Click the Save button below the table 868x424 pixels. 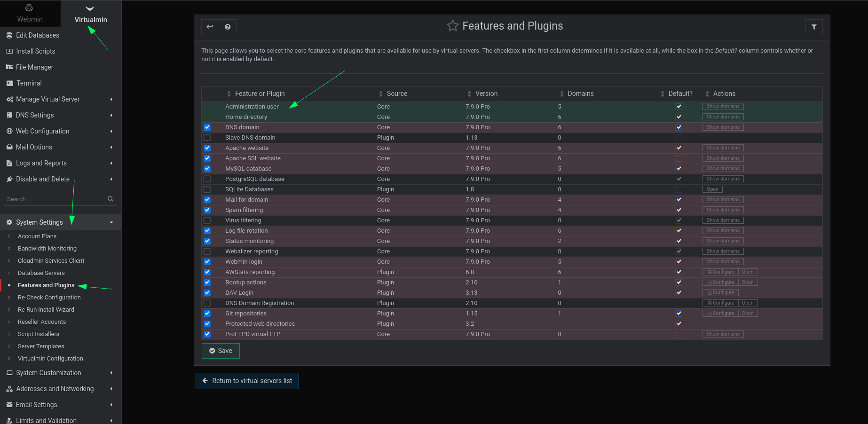pyautogui.click(x=220, y=351)
